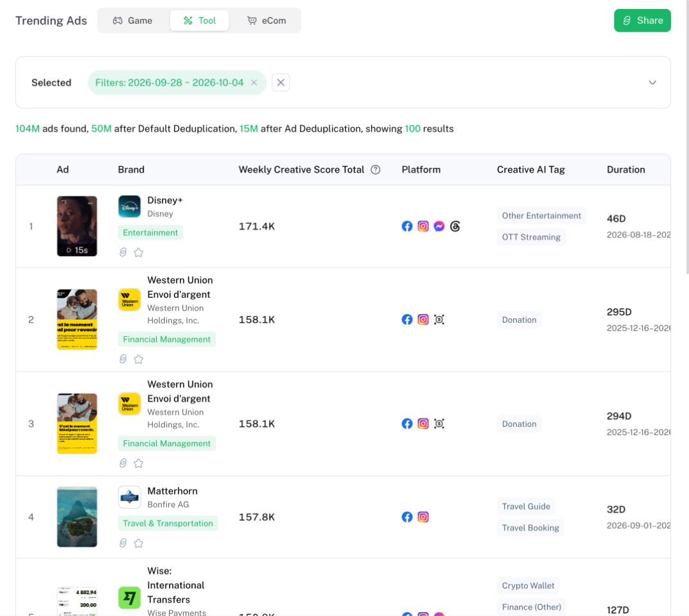The image size is (689, 616).
Task: Click Facebook icon in row 3
Action: coord(407,424)
